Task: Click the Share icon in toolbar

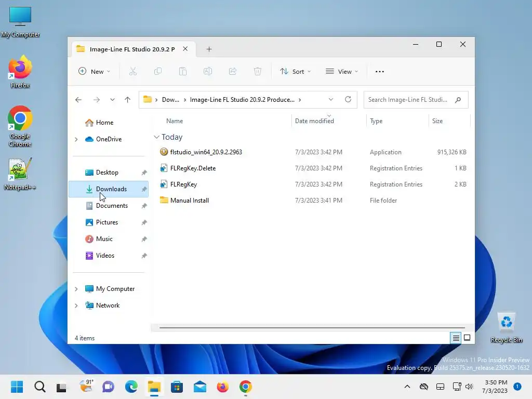Action: pyautogui.click(x=233, y=71)
